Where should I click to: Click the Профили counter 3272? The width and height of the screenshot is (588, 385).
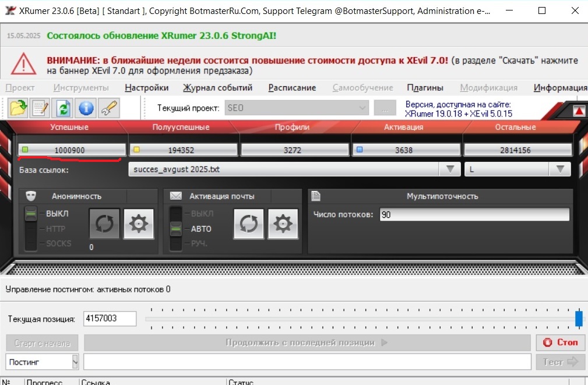294,150
